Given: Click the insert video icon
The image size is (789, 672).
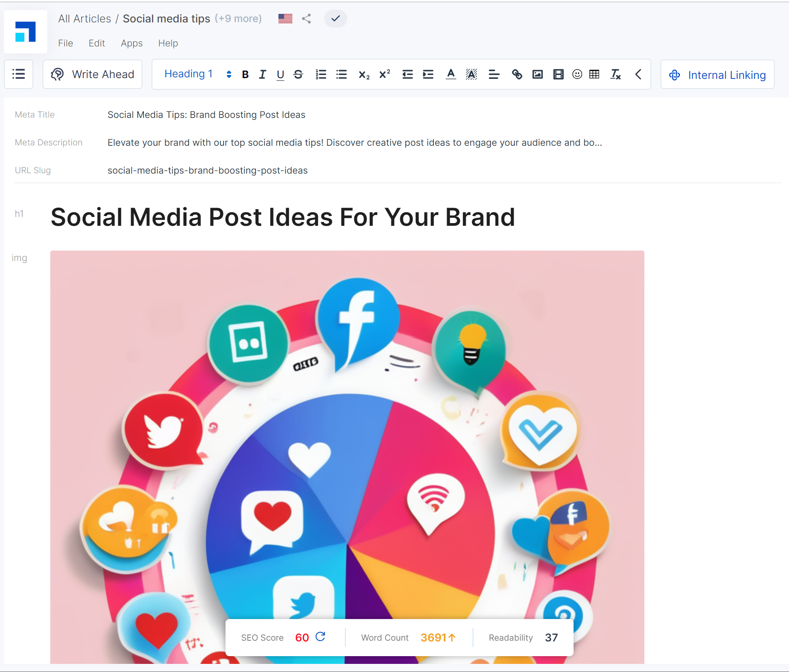Looking at the screenshot, I should [558, 74].
